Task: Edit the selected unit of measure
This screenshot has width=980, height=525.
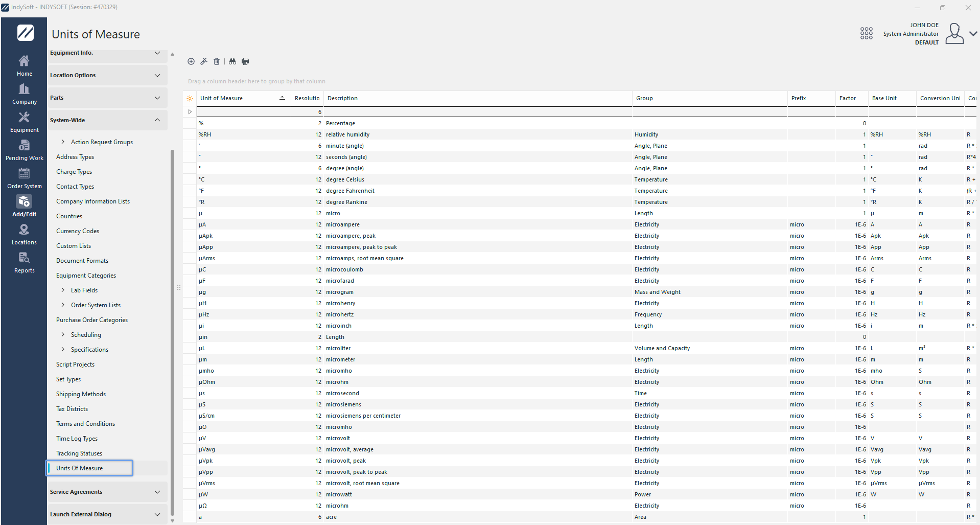Action: [204, 61]
